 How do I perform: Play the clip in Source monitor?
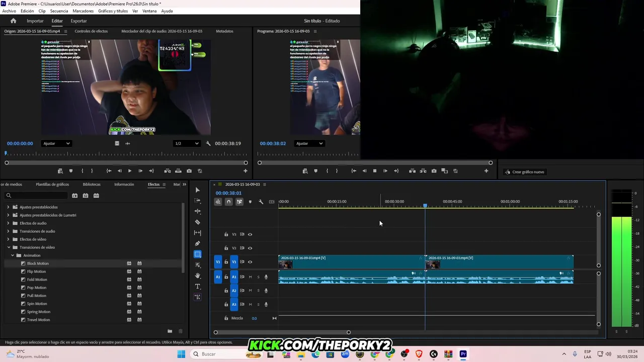point(130,171)
